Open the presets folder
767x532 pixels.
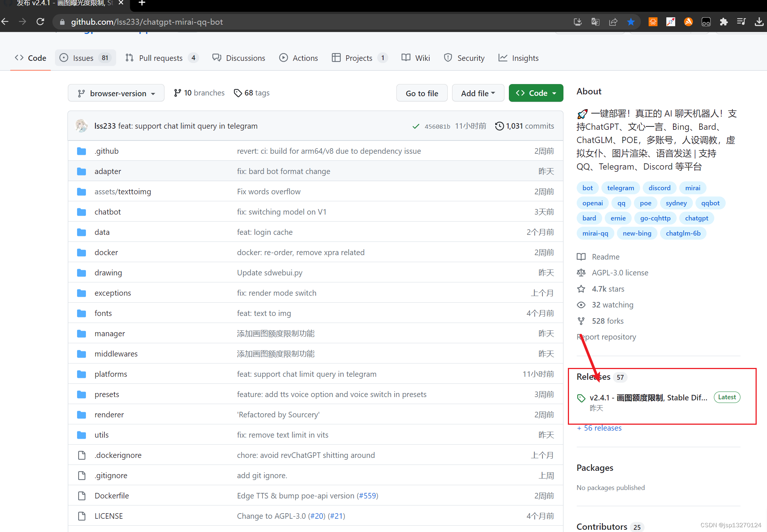click(107, 394)
